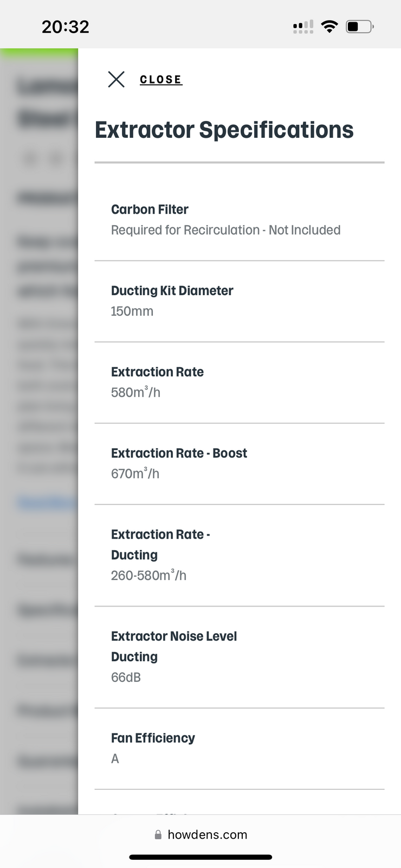The width and height of the screenshot is (401, 868).
Task: Tap the Extractor Specifications heading
Action: (x=224, y=130)
